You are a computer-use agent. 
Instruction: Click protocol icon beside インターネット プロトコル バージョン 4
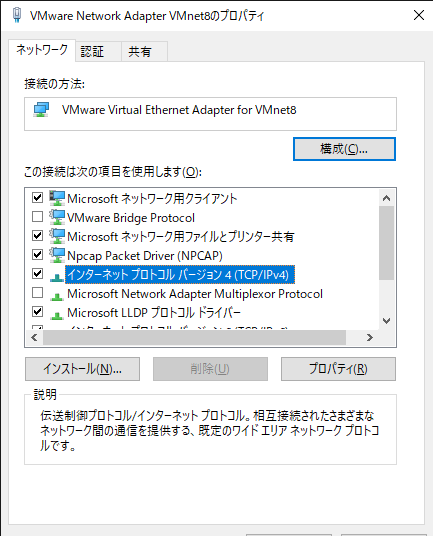[56, 277]
